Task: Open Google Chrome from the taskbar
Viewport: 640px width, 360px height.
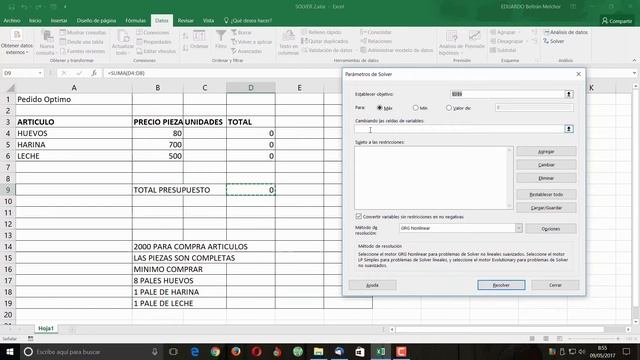Action: (x=215, y=351)
